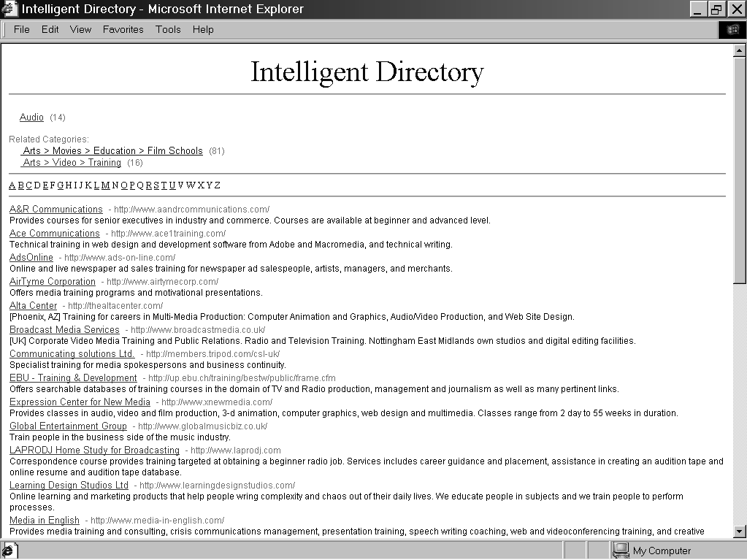Jump to letter M in the alphabet index
This screenshot has width=747, height=560.
105,185
